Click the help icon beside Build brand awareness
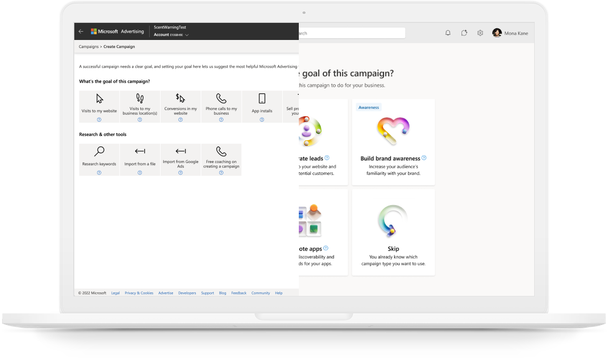The height and width of the screenshot is (364, 608). tap(424, 158)
